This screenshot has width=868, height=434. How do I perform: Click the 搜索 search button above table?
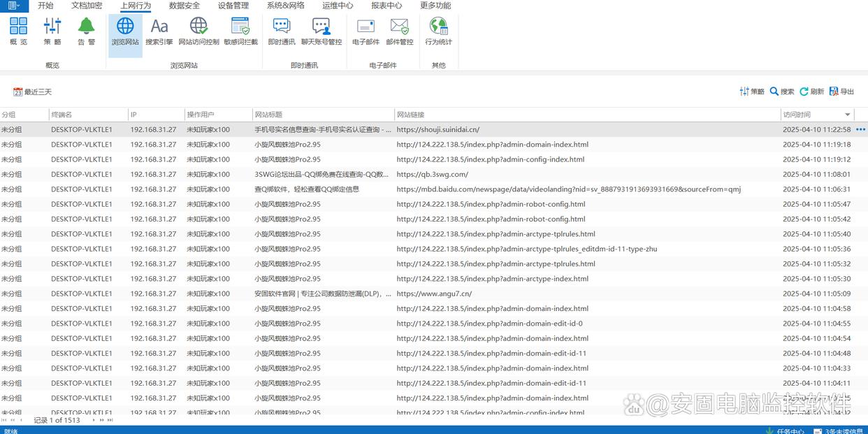coord(782,92)
